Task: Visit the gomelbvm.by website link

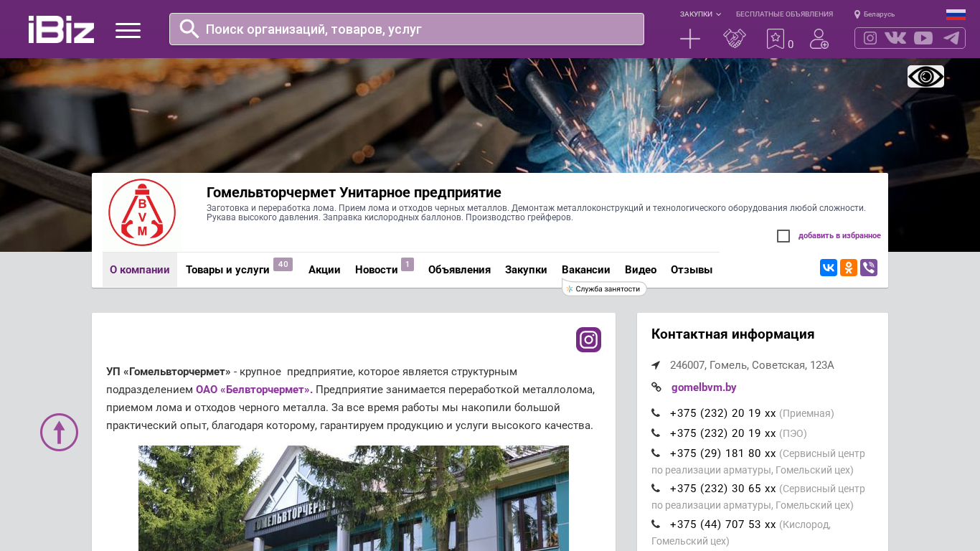Action: tap(704, 387)
